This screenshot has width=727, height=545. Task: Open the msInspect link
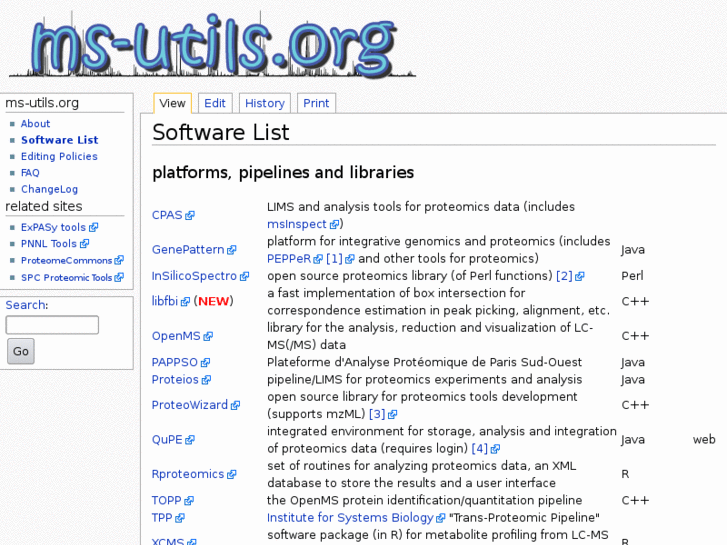click(297, 224)
